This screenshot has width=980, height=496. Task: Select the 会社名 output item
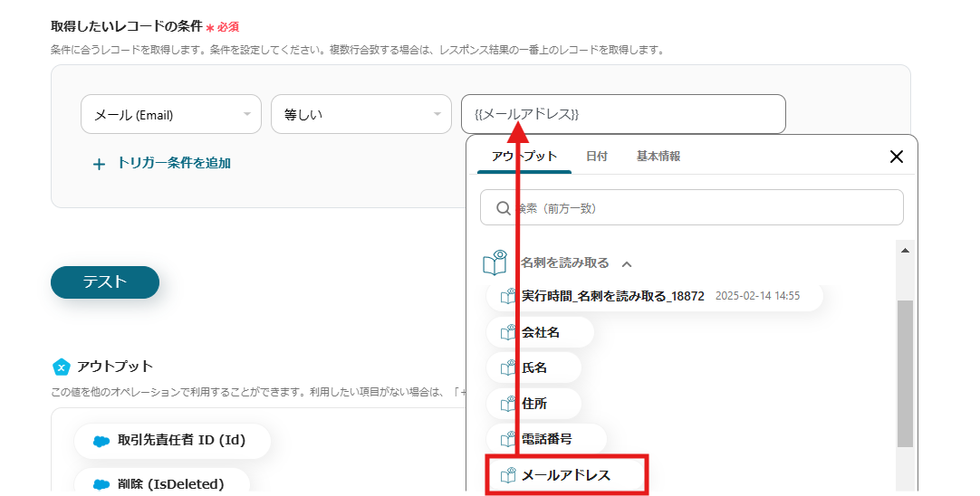(x=540, y=332)
